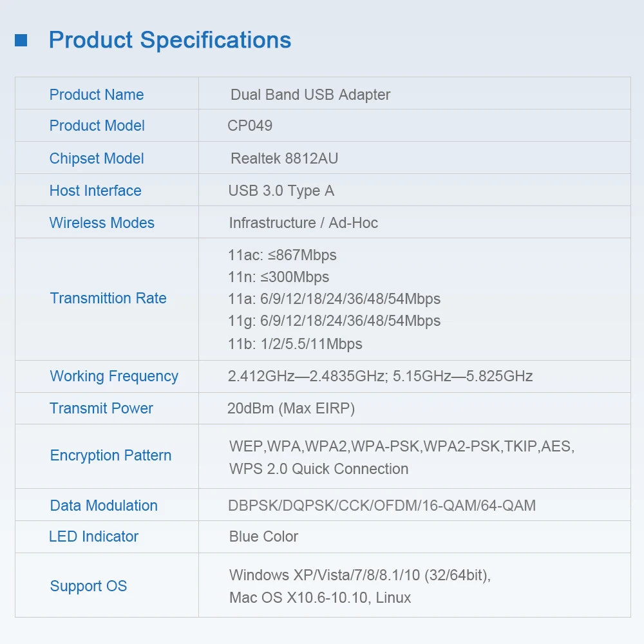Click the Transmit Power label
Image resolution: width=644 pixels, height=644 pixels.
[x=101, y=408]
